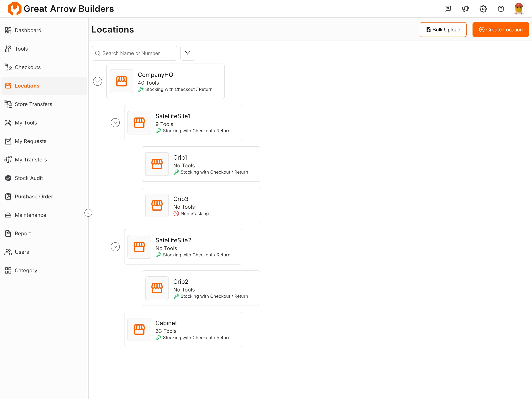This screenshot has width=532, height=399.
Task: Collapse the SatelliteSite2 branch
Action: click(x=115, y=247)
